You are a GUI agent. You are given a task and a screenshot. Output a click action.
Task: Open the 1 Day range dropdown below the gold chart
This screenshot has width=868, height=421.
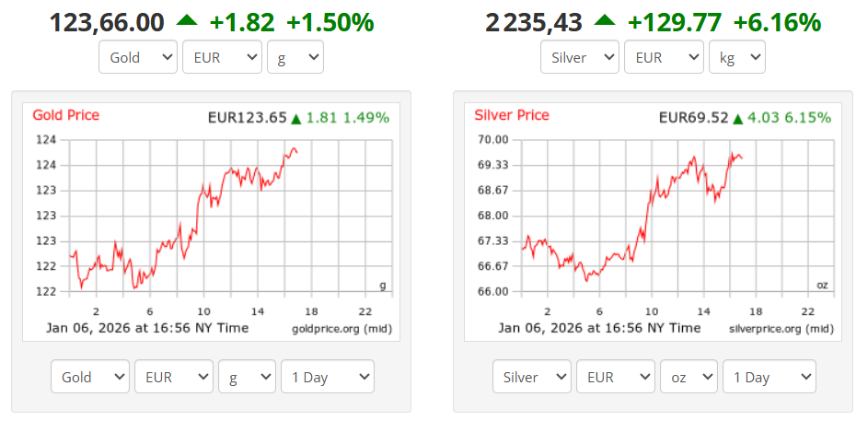(x=328, y=377)
